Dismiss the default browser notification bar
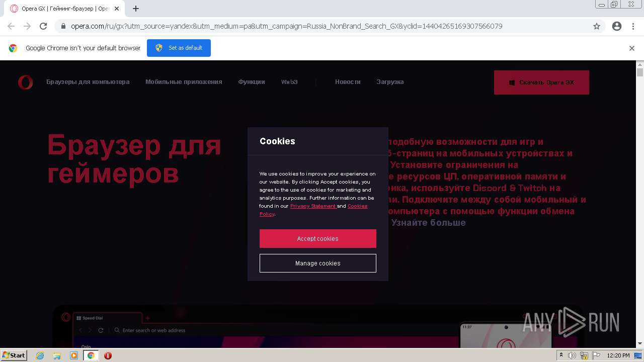Viewport: 644px width, 362px height. pos(632,48)
